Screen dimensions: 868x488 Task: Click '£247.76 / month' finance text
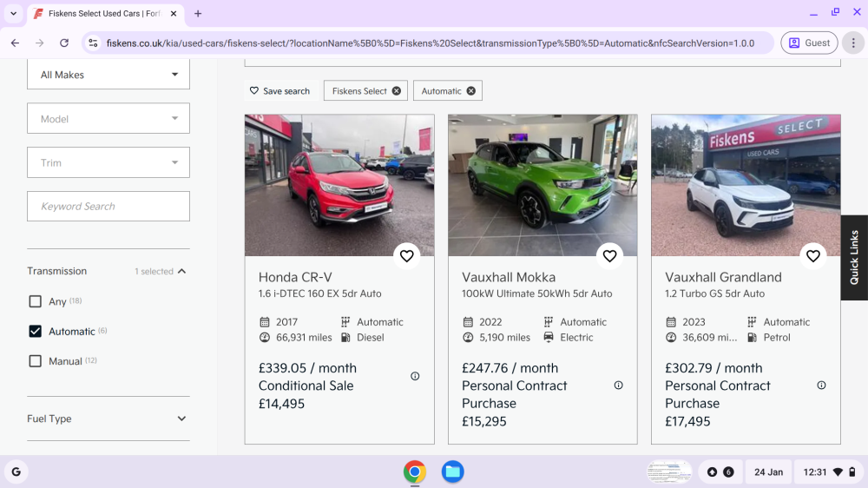[x=510, y=368]
